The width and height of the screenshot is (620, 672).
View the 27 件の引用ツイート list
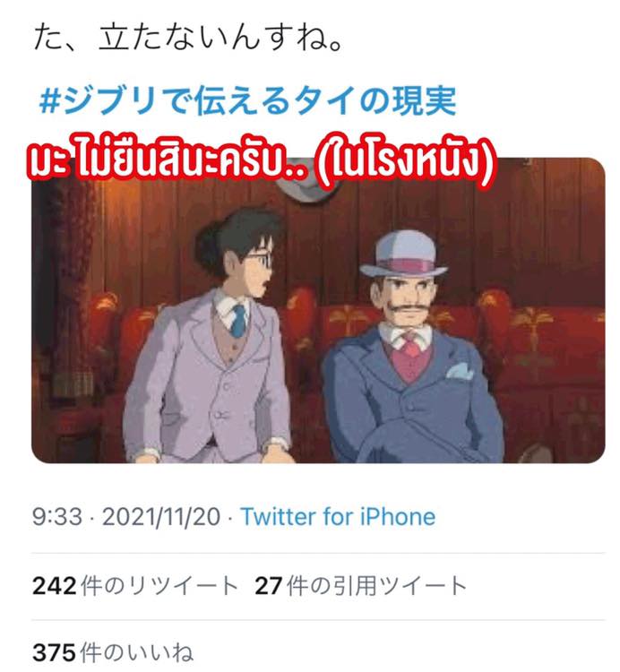point(360,586)
